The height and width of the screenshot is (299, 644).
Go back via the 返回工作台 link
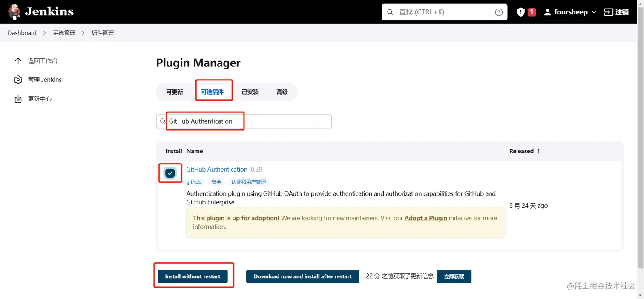click(x=43, y=61)
